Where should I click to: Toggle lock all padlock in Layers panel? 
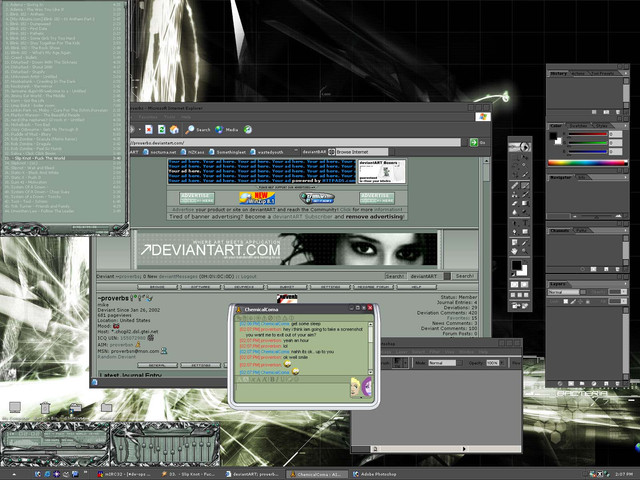(587, 301)
